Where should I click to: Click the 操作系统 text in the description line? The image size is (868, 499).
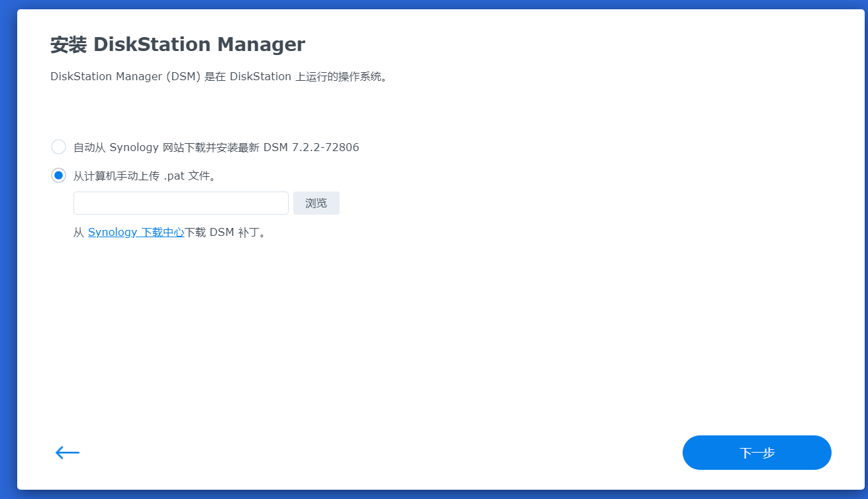[x=360, y=77]
